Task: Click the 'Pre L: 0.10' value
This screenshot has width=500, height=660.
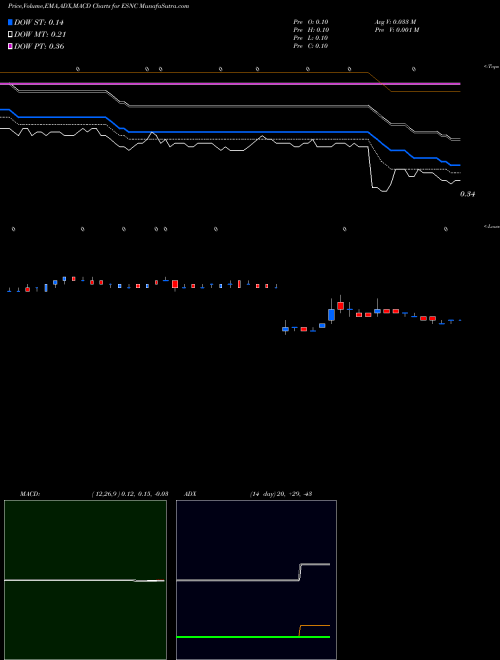Action: [311, 38]
